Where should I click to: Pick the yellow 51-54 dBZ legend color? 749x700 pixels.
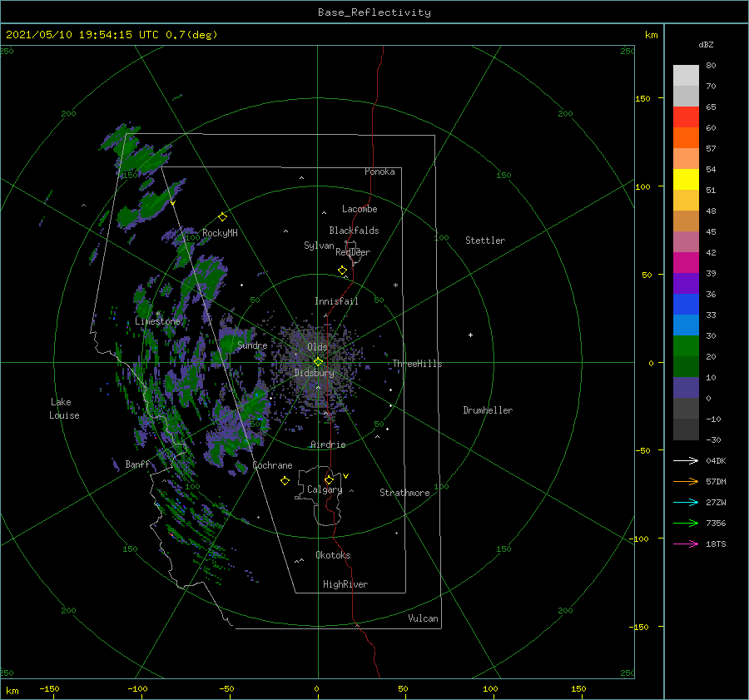click(x=686, y=179)
